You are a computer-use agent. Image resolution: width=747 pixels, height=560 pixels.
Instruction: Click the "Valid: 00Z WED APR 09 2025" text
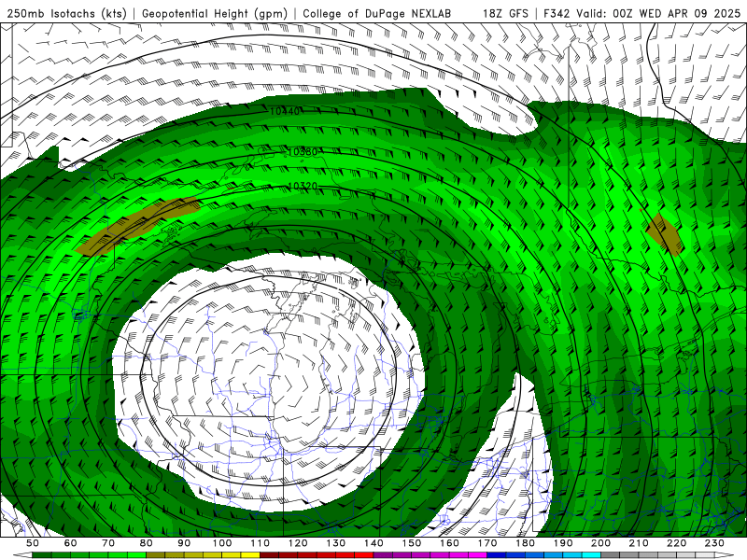(658, 13)
